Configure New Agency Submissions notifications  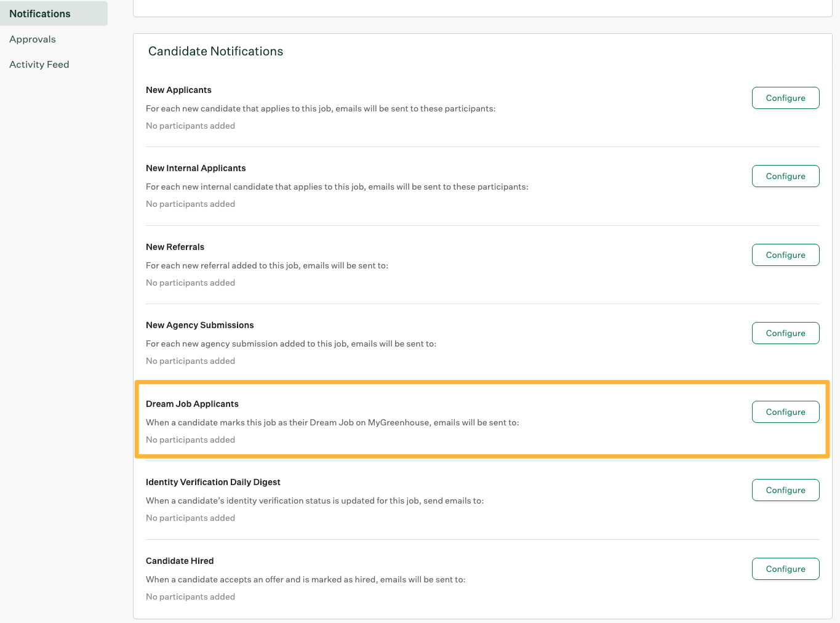pos(785,333)
